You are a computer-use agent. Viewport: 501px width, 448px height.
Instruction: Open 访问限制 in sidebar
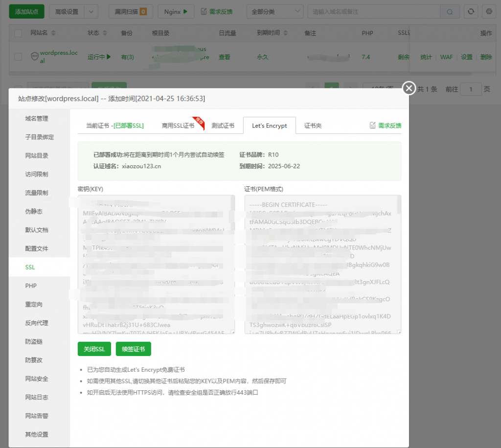(x=37, y=174)
